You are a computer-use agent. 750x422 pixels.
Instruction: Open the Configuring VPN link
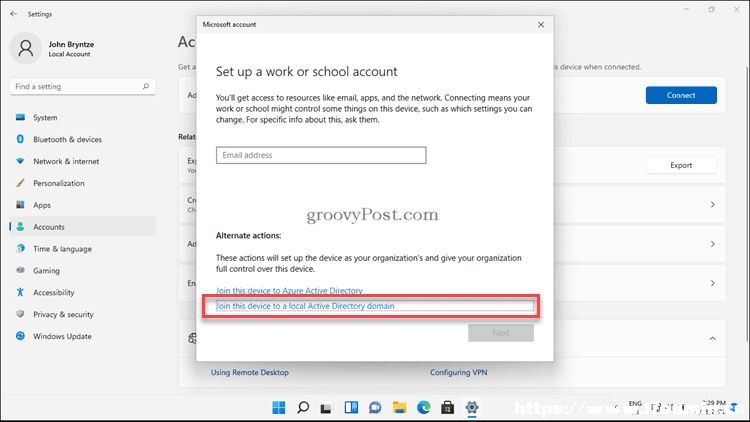458,372
